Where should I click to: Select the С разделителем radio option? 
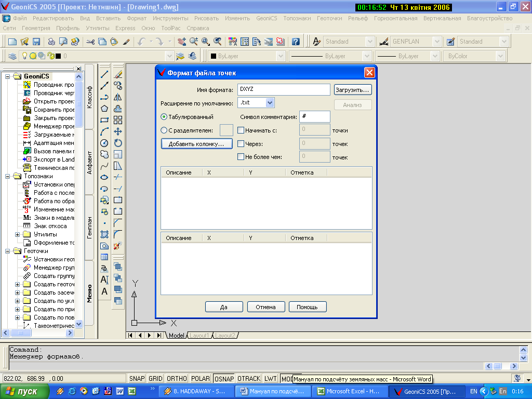point(164,130)
